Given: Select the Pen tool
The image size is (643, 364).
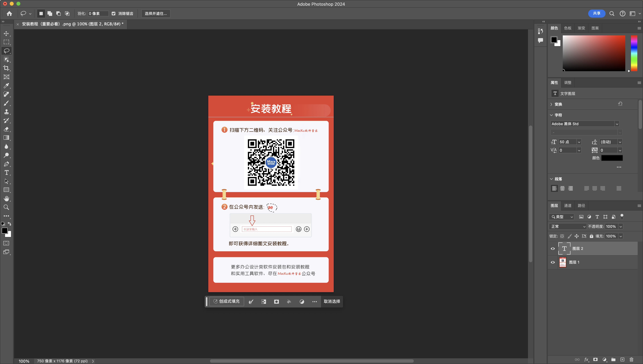Looking at the screenshot, I should tap(6, 164).
